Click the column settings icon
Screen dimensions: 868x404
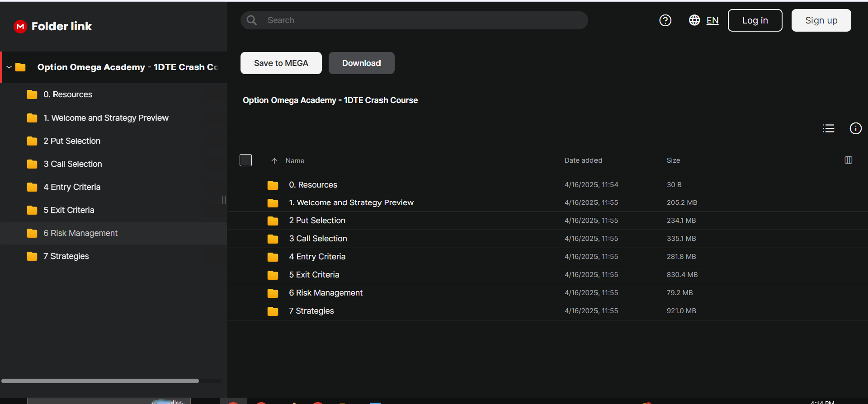pyautogui.click(x=849, y=160)
